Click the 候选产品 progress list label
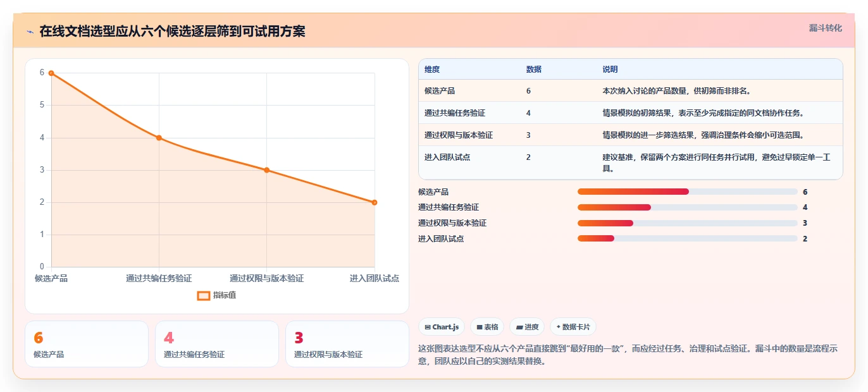 click(433, 192)
